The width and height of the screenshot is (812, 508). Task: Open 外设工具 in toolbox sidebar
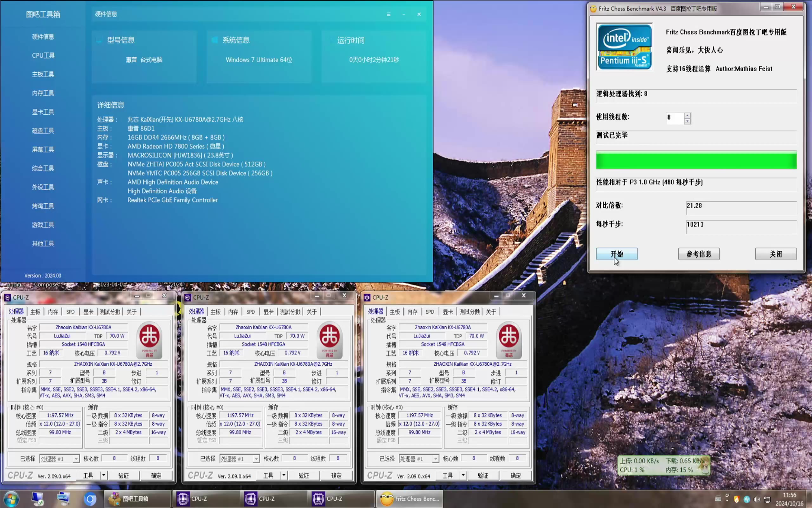(43, 187)
